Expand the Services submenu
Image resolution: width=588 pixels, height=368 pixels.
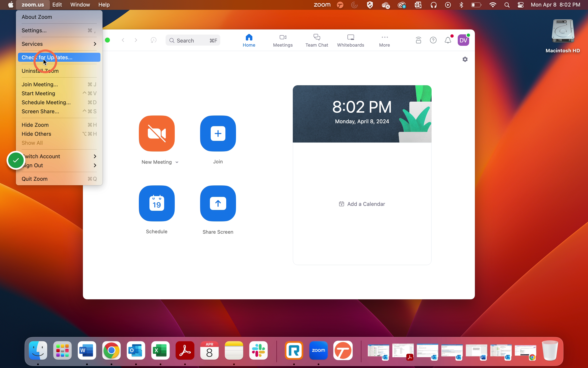click(59, 44)
